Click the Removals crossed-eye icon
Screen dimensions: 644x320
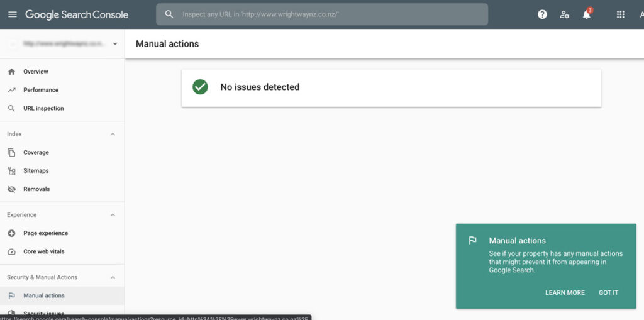[x=11, y=189]
